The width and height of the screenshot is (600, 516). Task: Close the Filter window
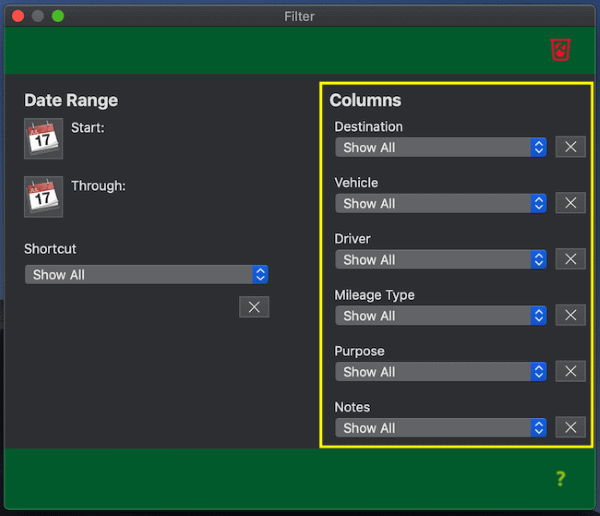18,16
